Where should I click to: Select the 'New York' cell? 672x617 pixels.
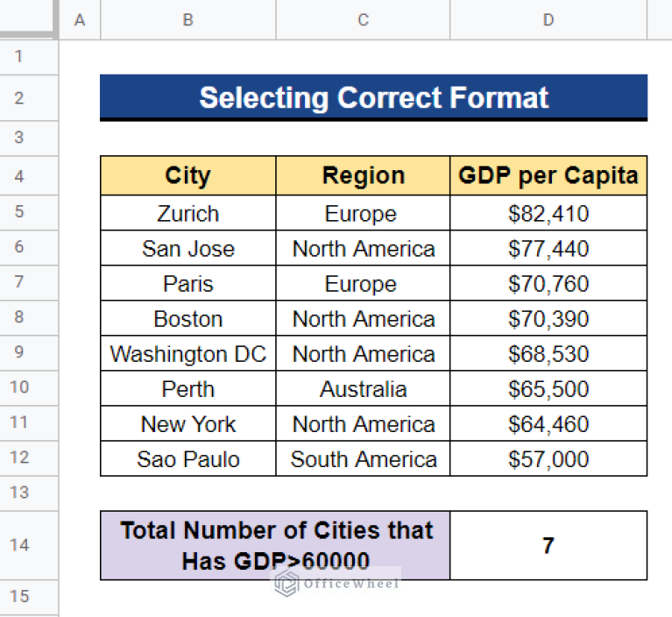188,424
